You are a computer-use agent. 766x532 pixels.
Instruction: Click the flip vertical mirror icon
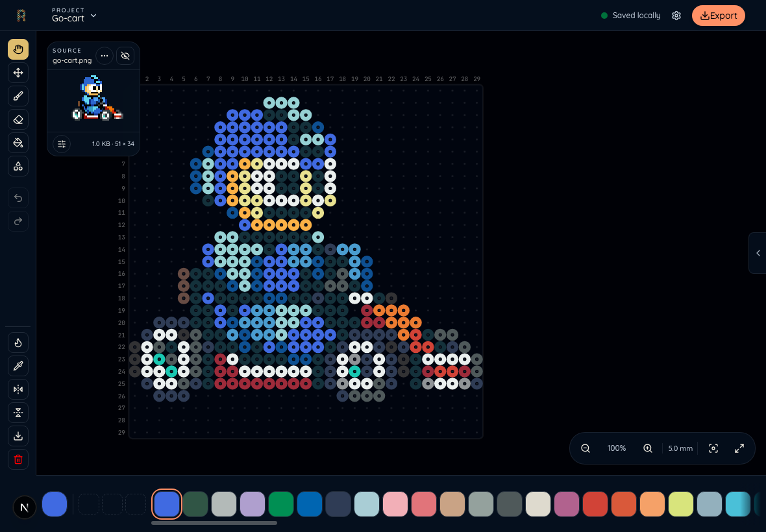click(x=18, y=413)
